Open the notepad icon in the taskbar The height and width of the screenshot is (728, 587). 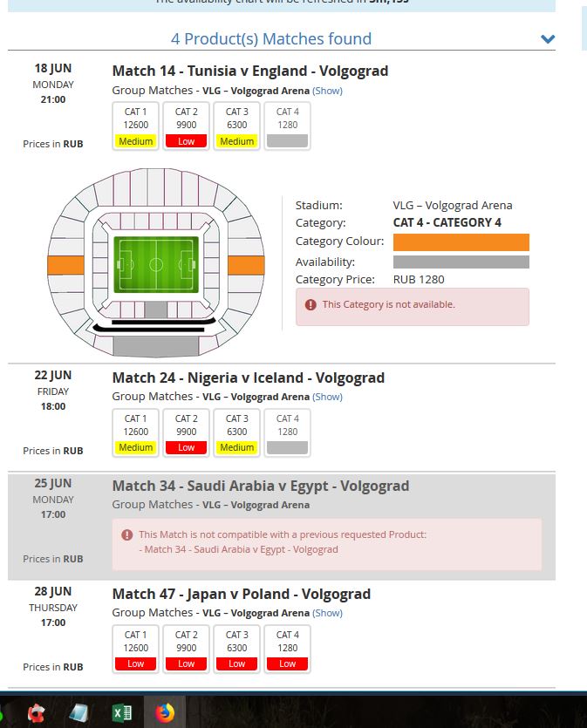pos(79,712)
